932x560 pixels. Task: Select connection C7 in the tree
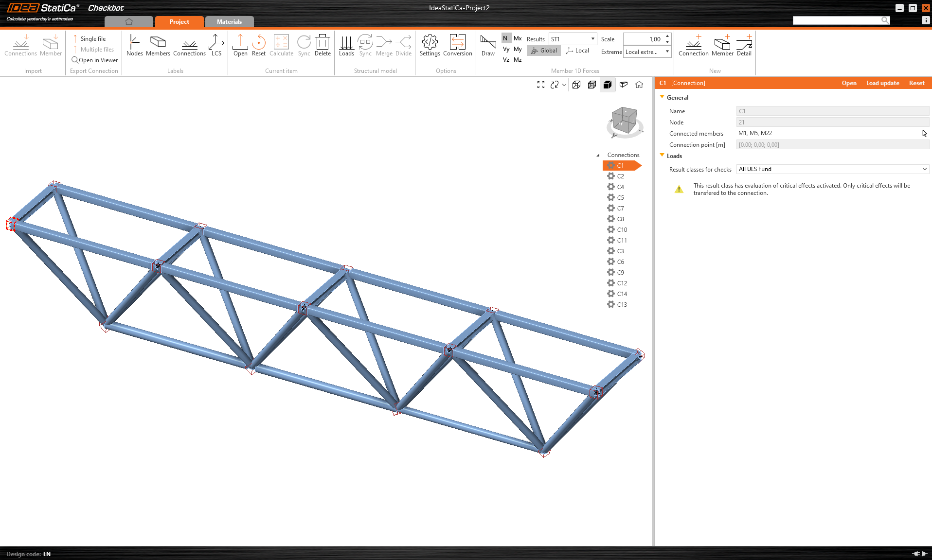[x=620, y=208]
